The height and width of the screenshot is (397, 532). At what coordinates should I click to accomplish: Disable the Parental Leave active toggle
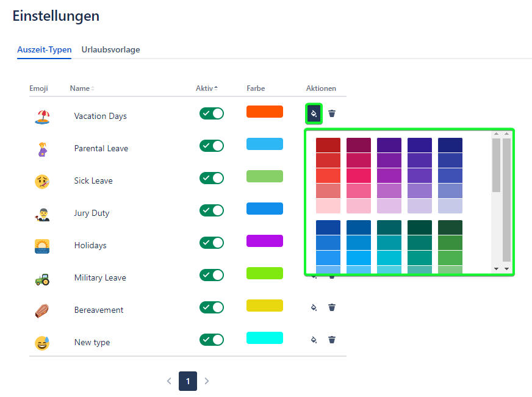tap(212, 146)
